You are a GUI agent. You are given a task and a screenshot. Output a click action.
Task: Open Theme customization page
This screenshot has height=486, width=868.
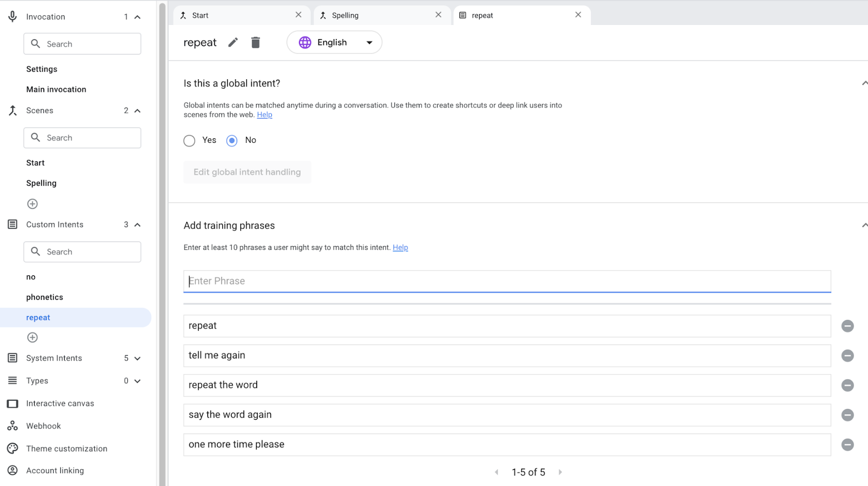tap(67, 449)
